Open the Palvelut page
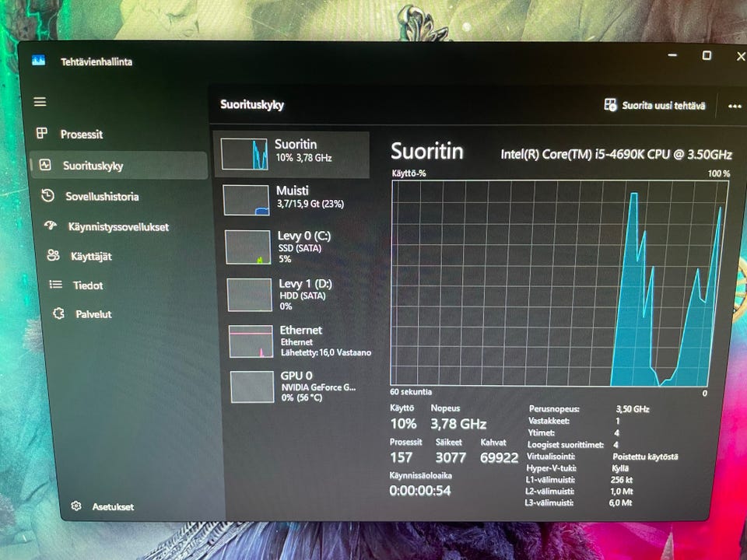The image size is (747, 560). tap(93, 314)
